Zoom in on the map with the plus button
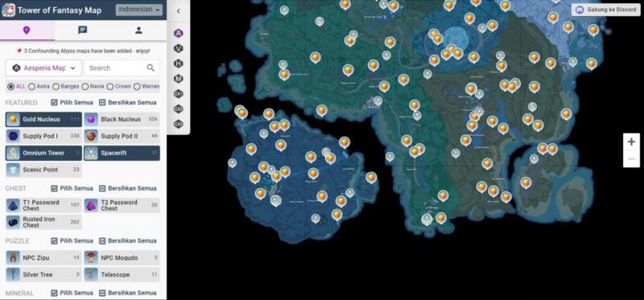The height and width of the screenshot is (300, 644). tap(631, 142)
